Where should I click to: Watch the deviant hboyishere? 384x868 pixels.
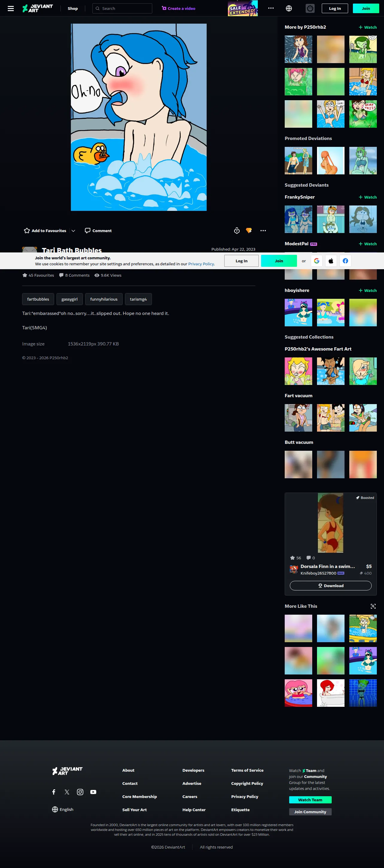pyautogui.click(x=368, y=290)
